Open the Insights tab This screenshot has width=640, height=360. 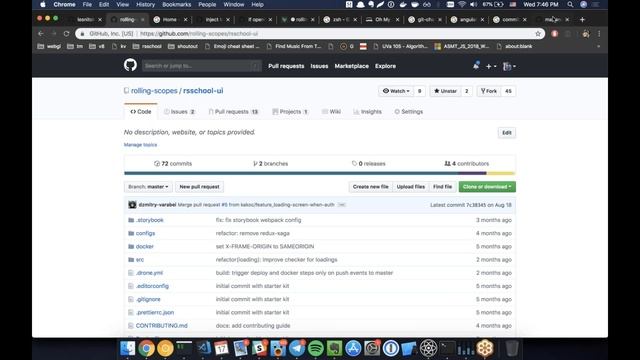click(367, 111)
